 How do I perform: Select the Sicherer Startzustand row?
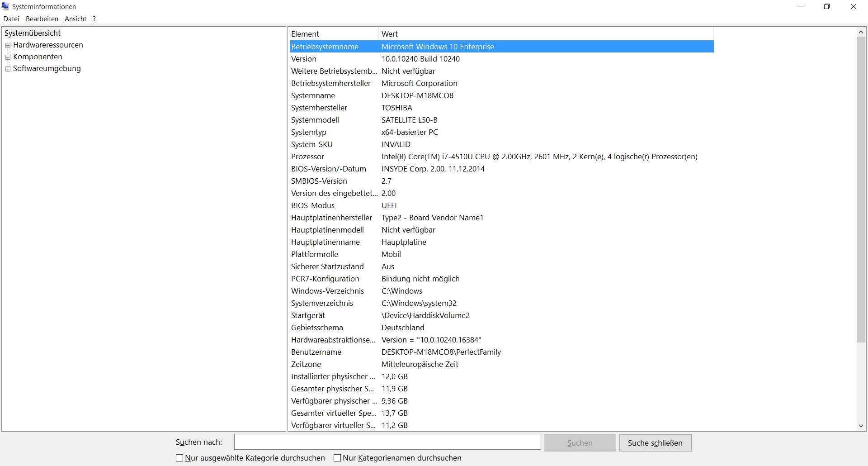click(x=502, y=266)
